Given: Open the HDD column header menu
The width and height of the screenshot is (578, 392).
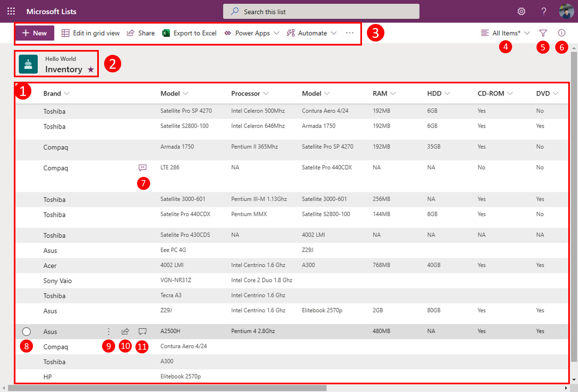Looking at the screenshot, I should click(438, 94).
